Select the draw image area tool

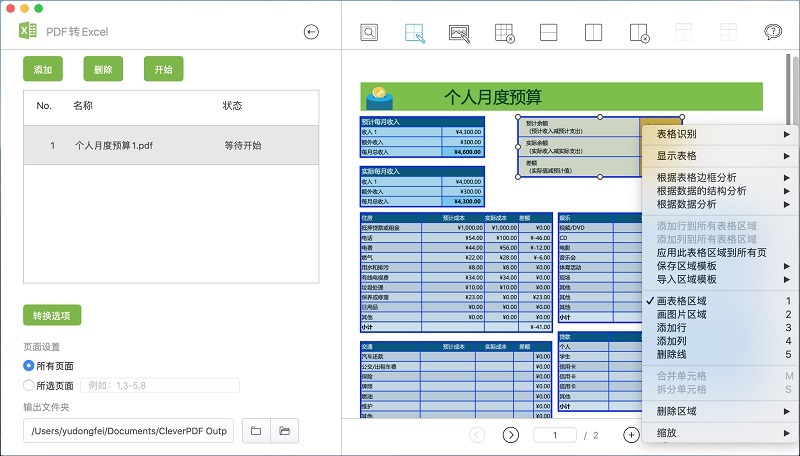click(459, 33)
